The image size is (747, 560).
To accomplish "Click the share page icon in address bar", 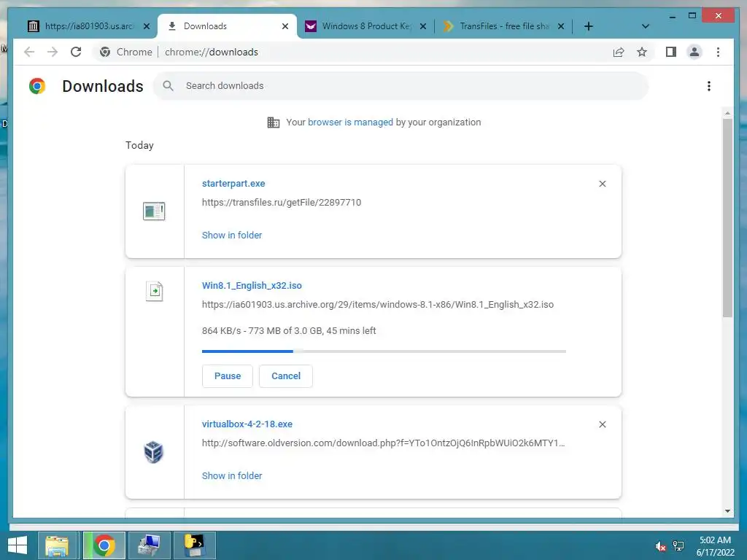I will coord(619,52).
